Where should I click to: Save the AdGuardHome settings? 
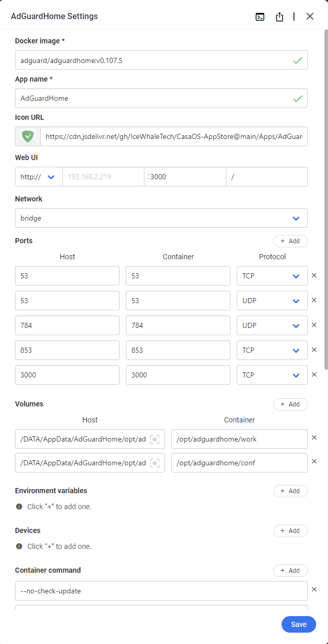point(299,624)
